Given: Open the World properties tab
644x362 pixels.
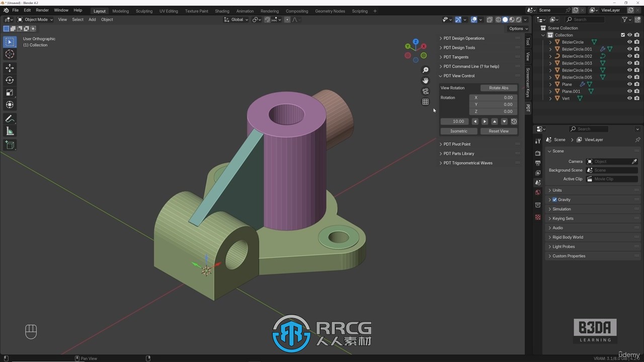Looking at the screenshot, I should pyautogui.click(x=538, y=193).
